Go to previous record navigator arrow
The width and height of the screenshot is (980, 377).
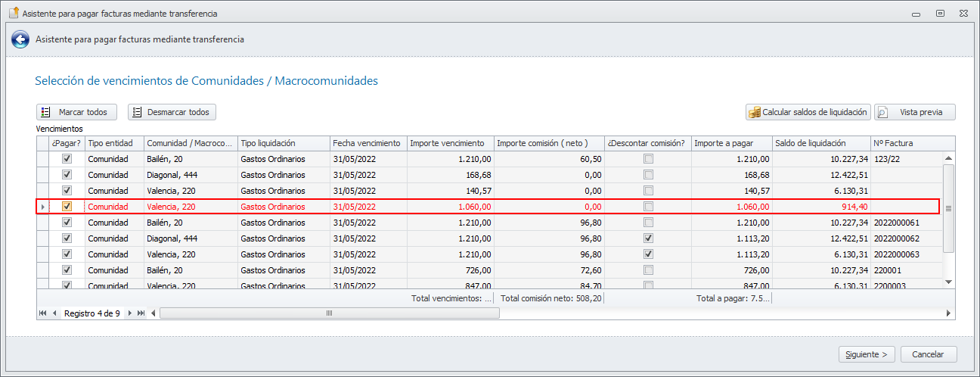pyautogui.click(x=54, y=313)
